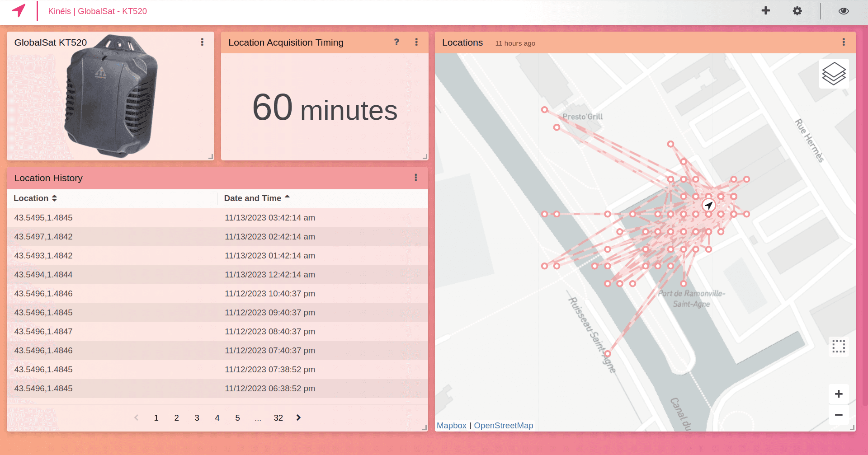Toggle the dashboard view eye icon
Screen dimensions: 868x455
click(x=844, y=10)
